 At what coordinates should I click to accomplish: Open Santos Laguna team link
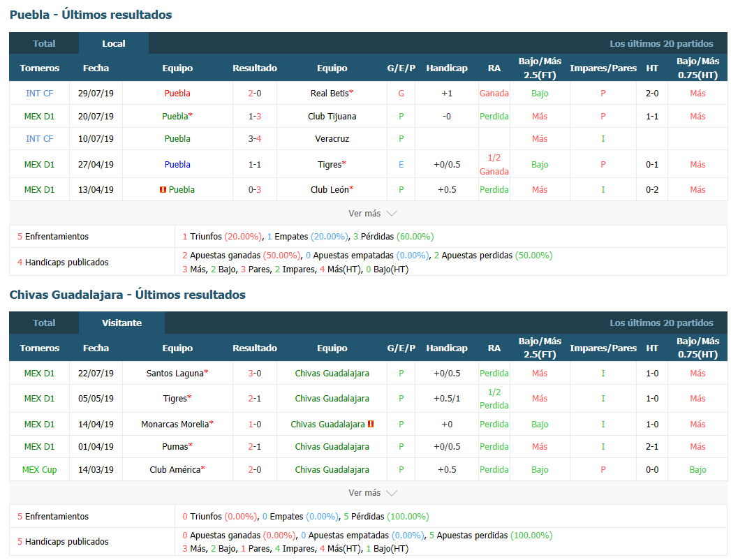(175, 373)
